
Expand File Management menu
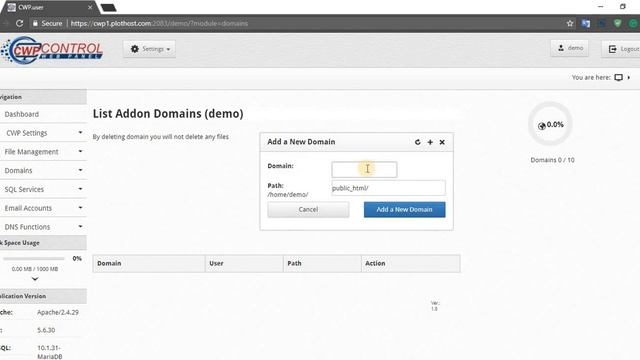(x=43, y=152)
